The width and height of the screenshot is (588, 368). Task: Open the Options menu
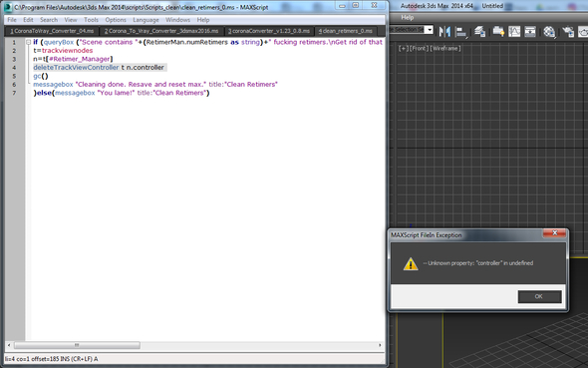point(116,20)
